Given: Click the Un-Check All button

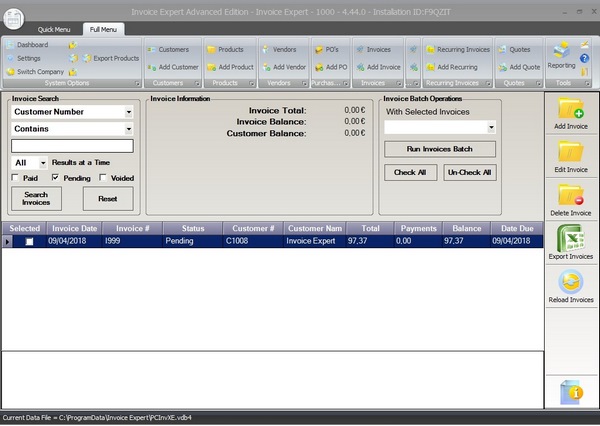Looking at the screenshot, I should [x=470, y=173].
